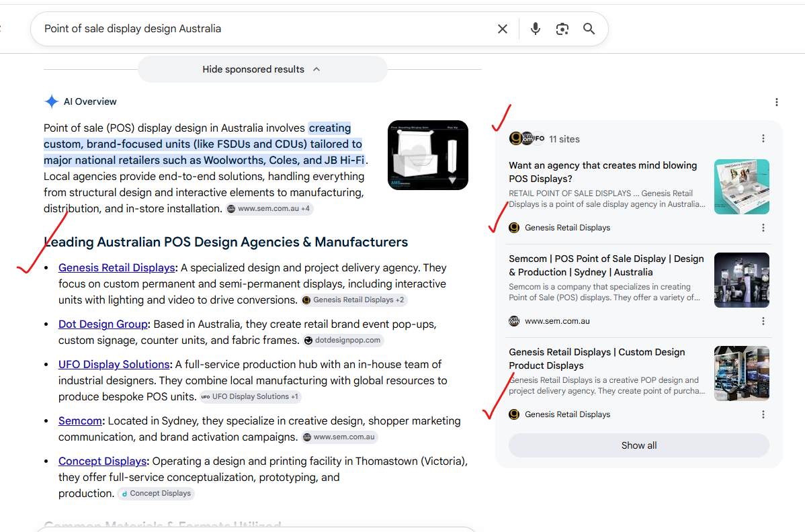
Task: Open the Genesis Retail Displays link
Action: click(116, 268)
